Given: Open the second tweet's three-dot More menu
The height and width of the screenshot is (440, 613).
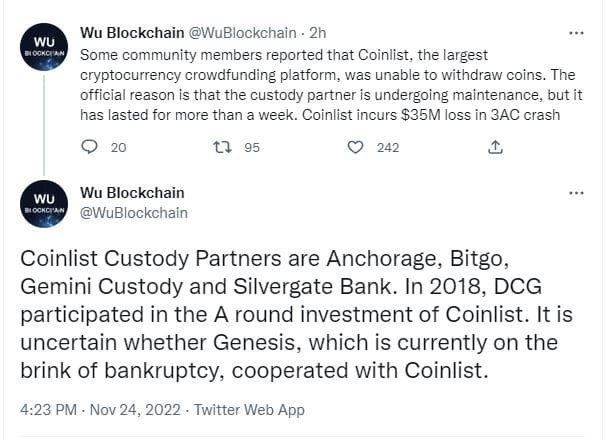Looking at the screenshot, I should point(576,193).
